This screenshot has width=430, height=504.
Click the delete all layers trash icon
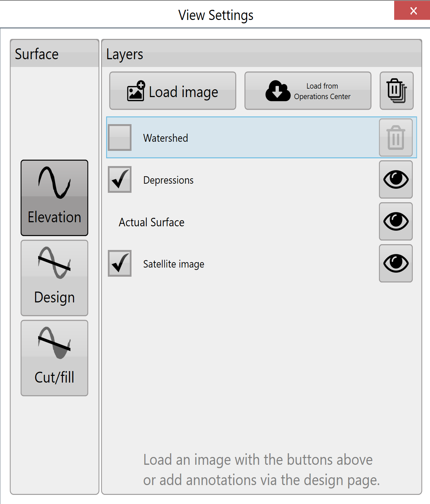397,91
